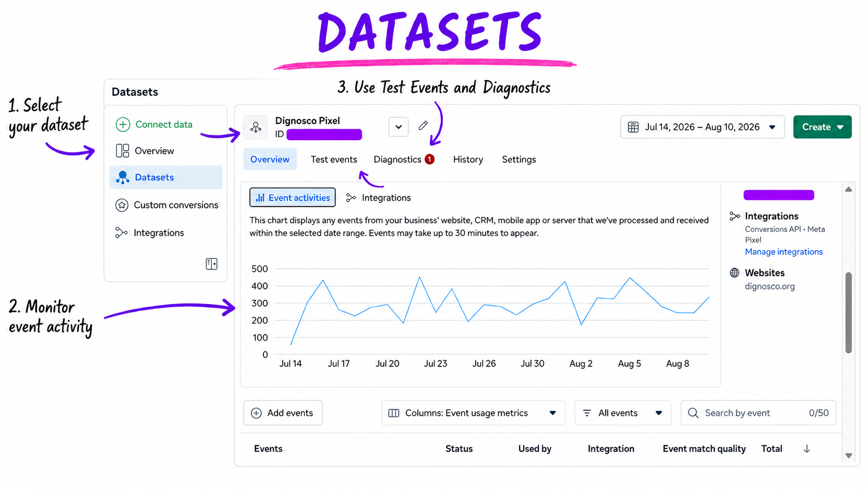Click the Used by column header

tap(535, 449)
